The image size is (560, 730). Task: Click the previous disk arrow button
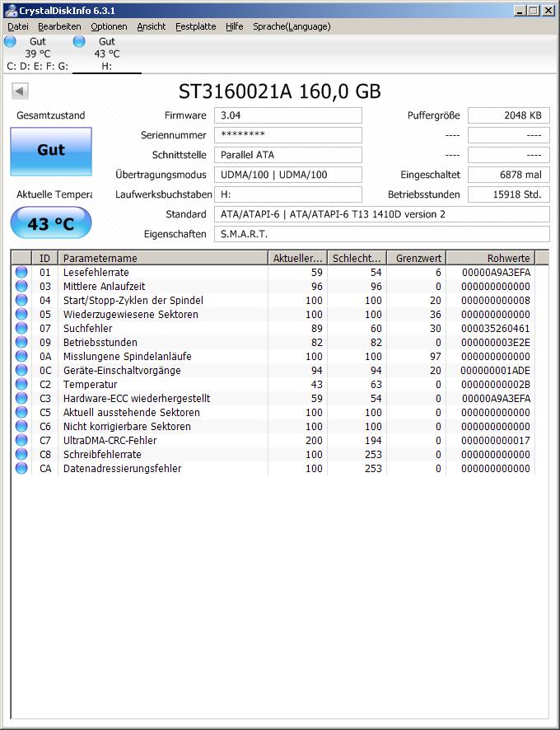pyautogui.click(x=20, y=91)
